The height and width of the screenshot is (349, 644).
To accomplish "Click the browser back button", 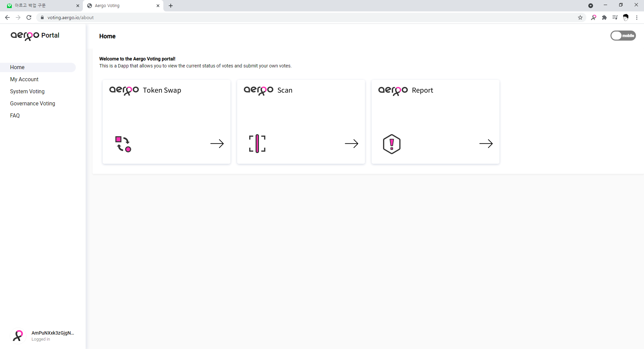I will pos(7,17).
